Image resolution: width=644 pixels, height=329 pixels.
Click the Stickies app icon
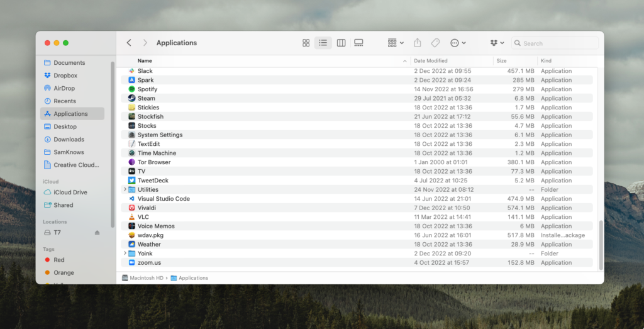[131, 107]
